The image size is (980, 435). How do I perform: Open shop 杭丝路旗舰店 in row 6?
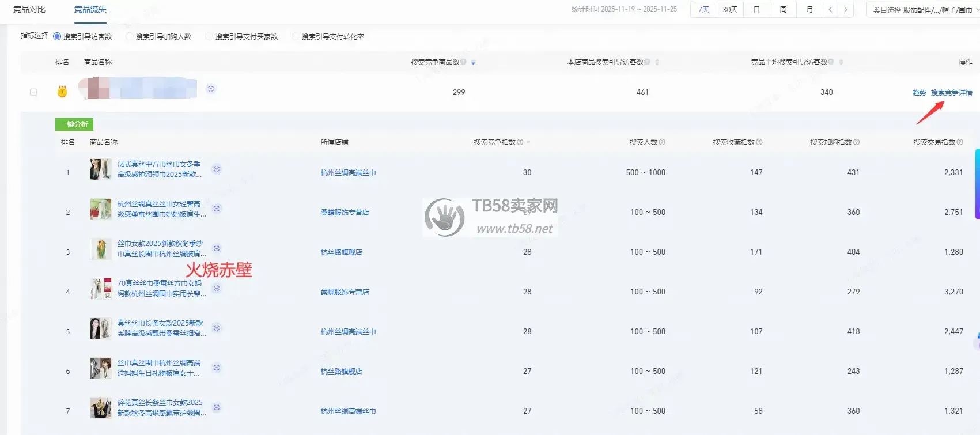pyautogui.click(x=341, y=372)
